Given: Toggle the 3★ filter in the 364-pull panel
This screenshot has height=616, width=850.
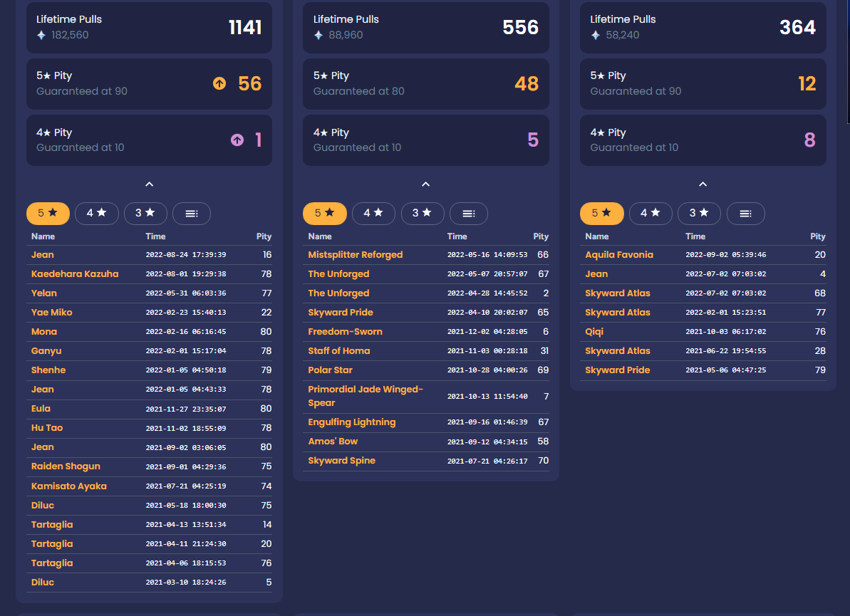Looking at the screenshot, I should [699, 214].
